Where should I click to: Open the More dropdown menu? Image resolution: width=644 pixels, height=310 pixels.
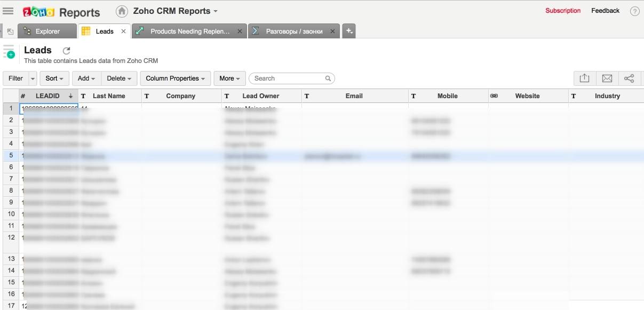230,78
